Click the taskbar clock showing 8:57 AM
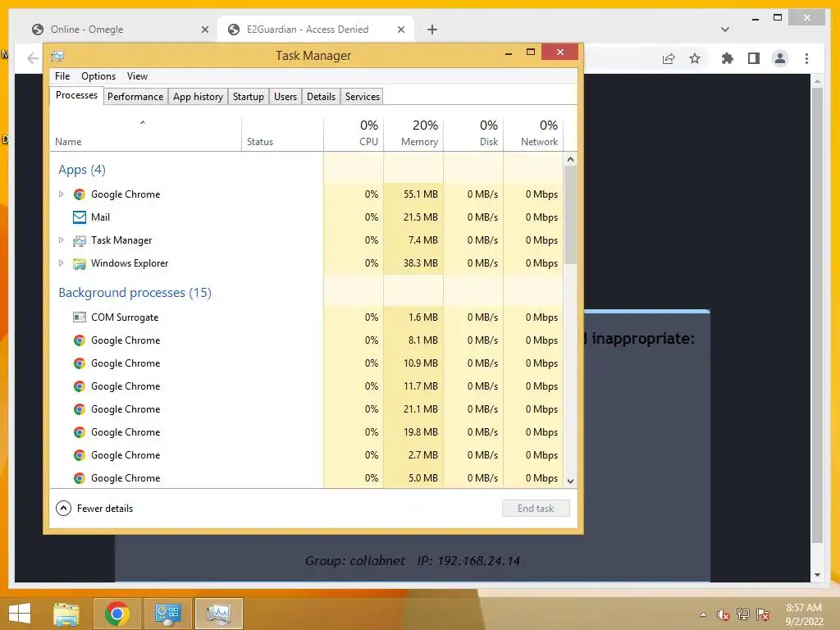The image size is (840, 630). click(804, 614)
